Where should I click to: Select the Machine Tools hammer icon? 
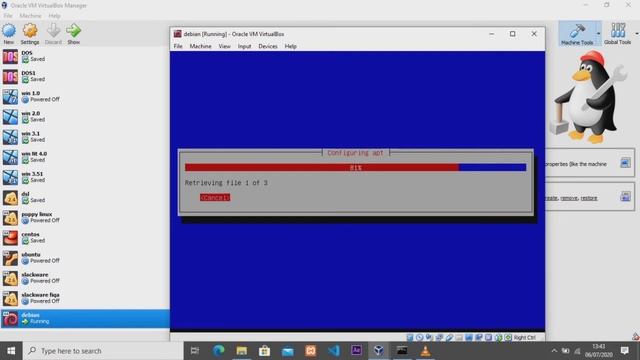[x=577, y=31]
